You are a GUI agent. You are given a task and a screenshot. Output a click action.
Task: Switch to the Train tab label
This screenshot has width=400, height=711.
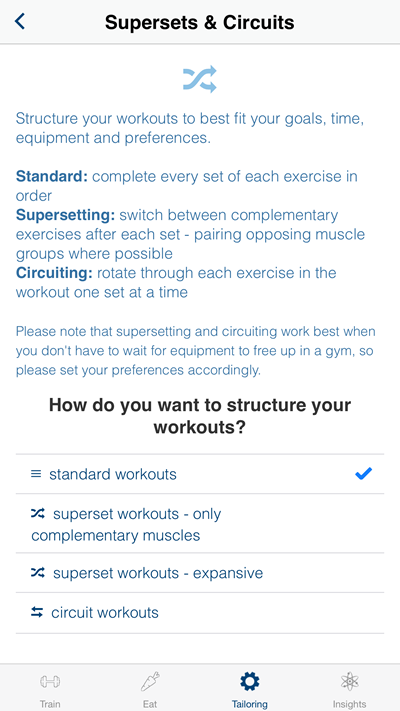[x=50, y=704]
